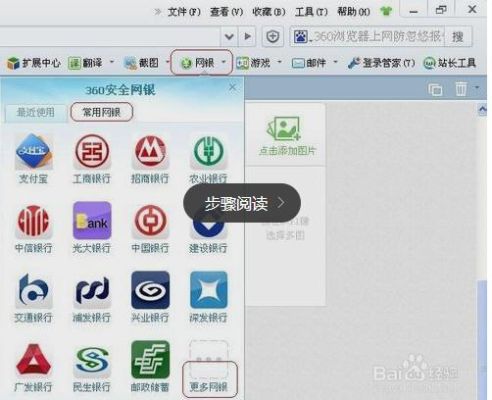Switch to the 最近使用 recent tab
This screenshot has height=400, width=492.
point(35,112)
